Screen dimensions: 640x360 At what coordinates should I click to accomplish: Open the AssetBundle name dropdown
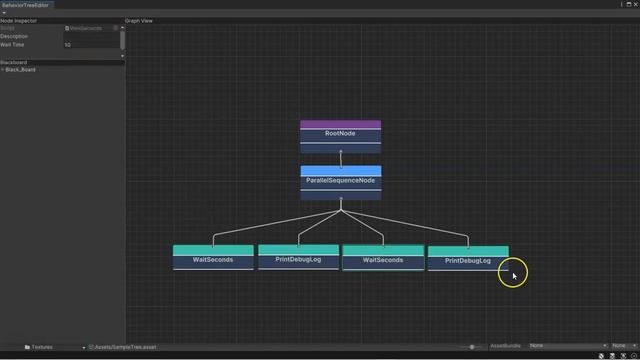click(x=568, y=346)
